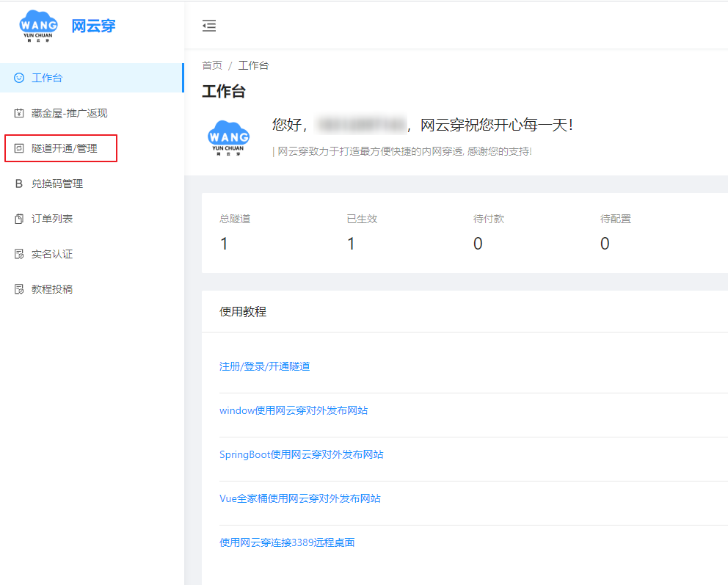This screenshot has height=585, width=728.
Task: Click the 已生效 count value
Action: tap(351, 243)
